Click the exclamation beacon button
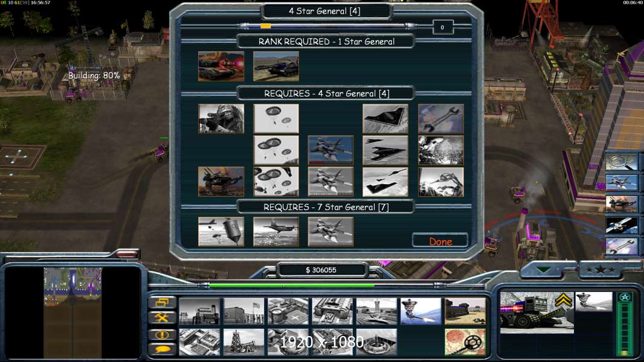Viewport: 644px width, 362px height. tap(162, 334)
